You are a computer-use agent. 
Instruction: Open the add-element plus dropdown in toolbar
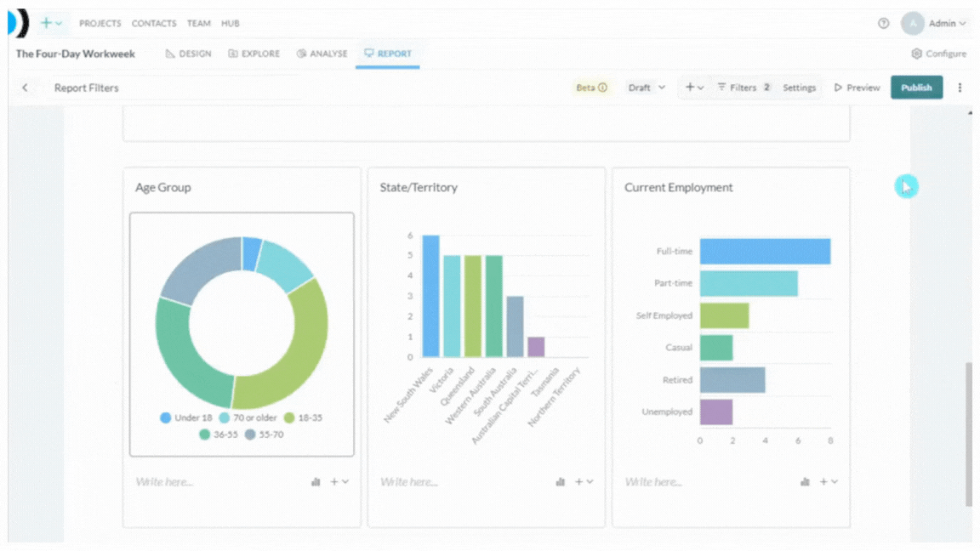(694, 88)
